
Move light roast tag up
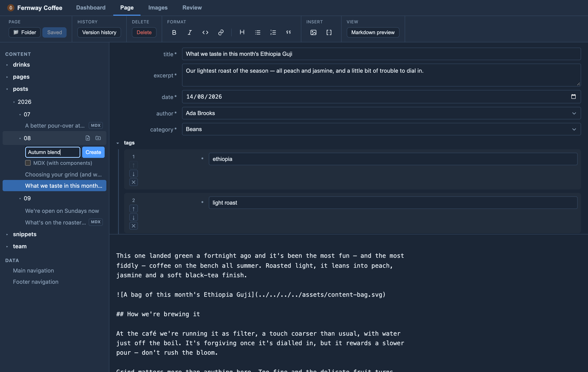(134, 208)
